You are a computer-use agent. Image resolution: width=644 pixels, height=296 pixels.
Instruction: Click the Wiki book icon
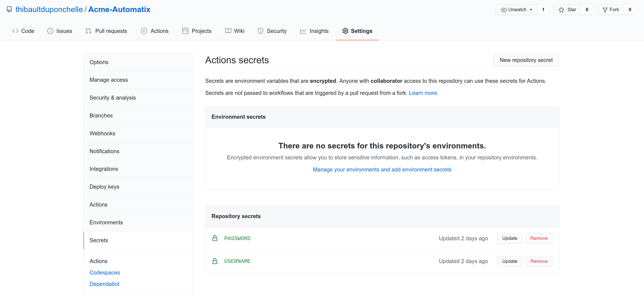pyautogui.click(x=228, y=31)
